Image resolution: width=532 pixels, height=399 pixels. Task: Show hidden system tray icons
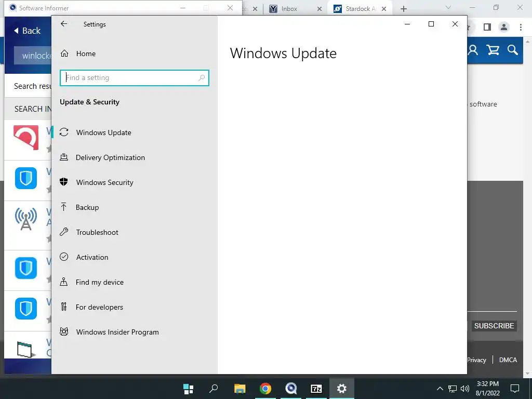[x=440, y=389]
